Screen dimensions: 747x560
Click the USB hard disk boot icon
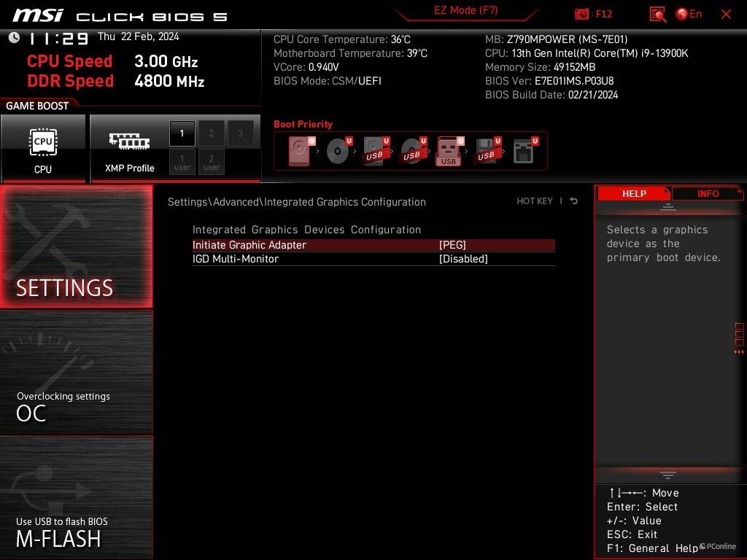tap(376, 151)
